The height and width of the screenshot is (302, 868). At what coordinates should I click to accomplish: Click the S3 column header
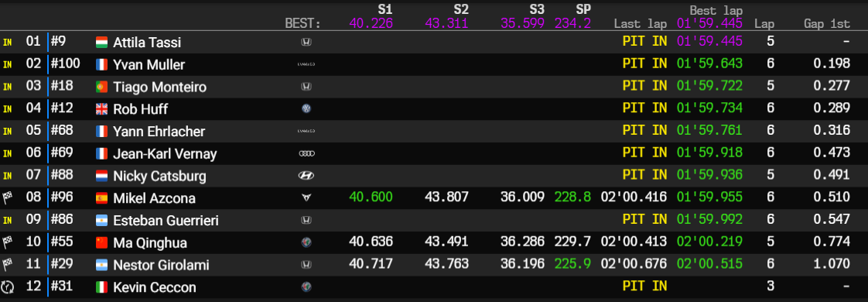[536, 9]
